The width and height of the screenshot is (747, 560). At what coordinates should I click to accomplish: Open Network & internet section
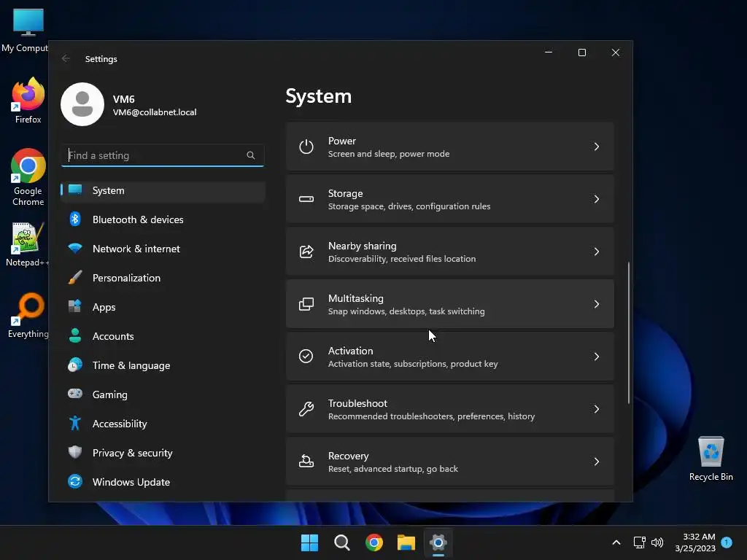(x=163, y=249)
